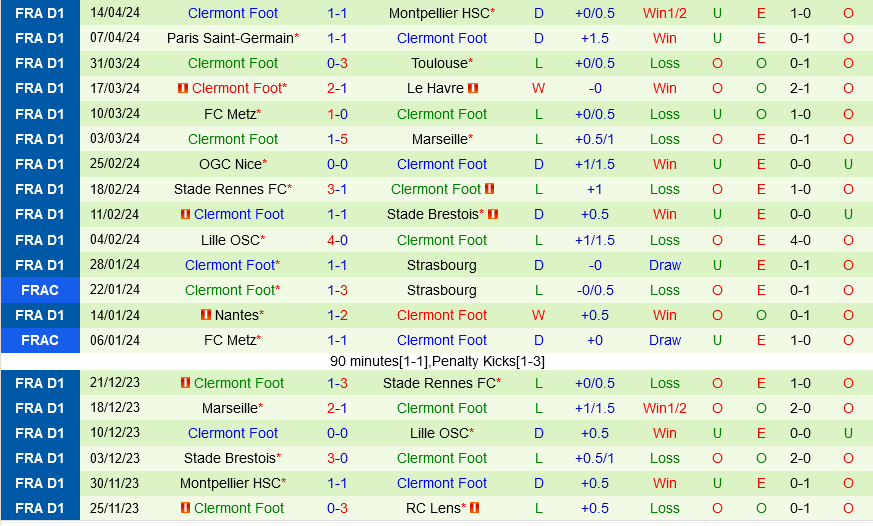Click the FRAC label in the 06/01/24 row
This screenshot has width=873, height=526.
coord(40,340)
